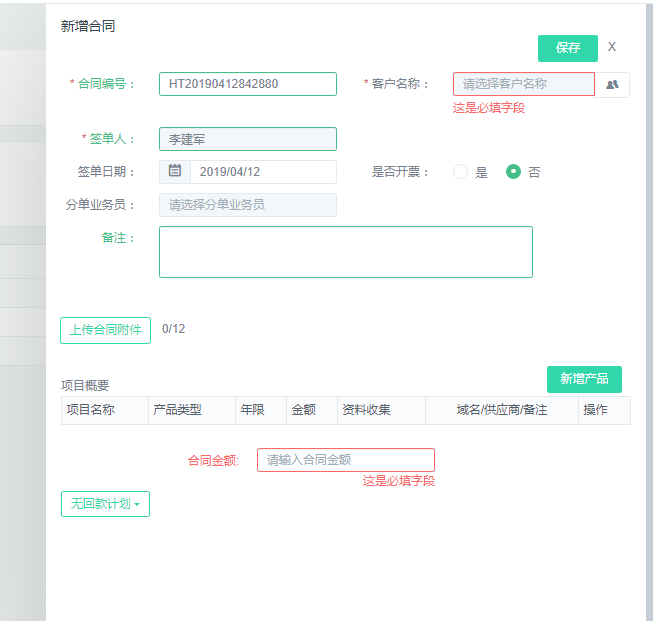Click the 域名/供应商/备注 column header
Image resolution: width=653 pixels, height=621 pixels.
[x=502, y=410]
